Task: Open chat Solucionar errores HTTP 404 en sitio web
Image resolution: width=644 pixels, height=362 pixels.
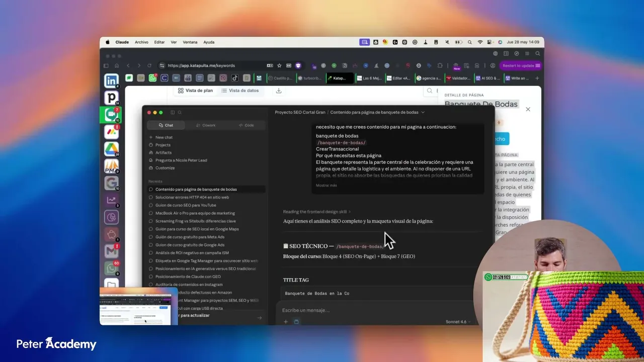Action: [206, 197]
